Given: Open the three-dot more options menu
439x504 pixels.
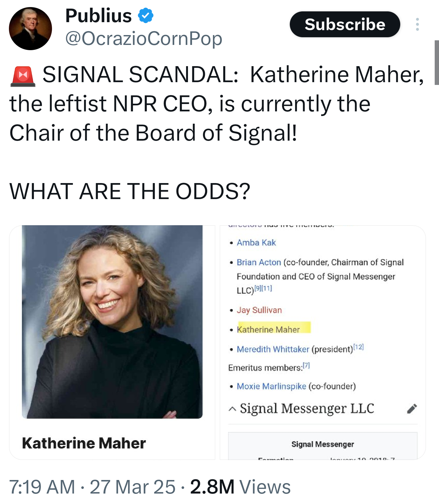Looking at the screenshot, I should 417,24.
